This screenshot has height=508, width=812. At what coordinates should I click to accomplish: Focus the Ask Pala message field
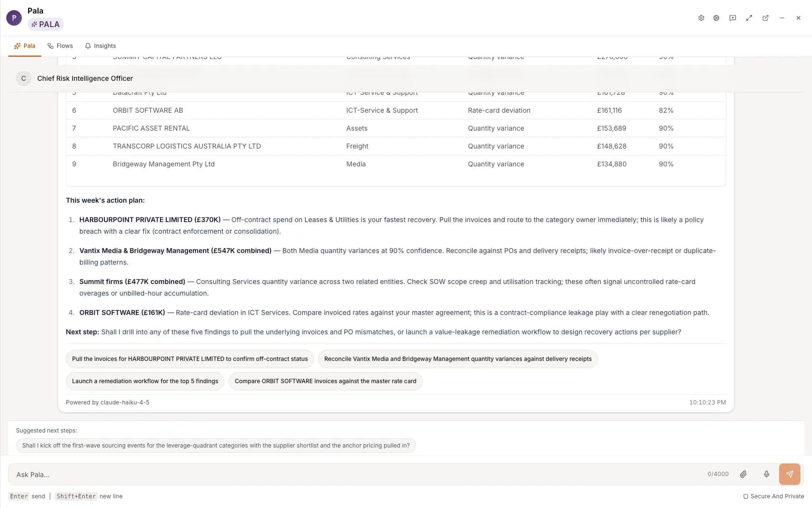tap(358, 475)
